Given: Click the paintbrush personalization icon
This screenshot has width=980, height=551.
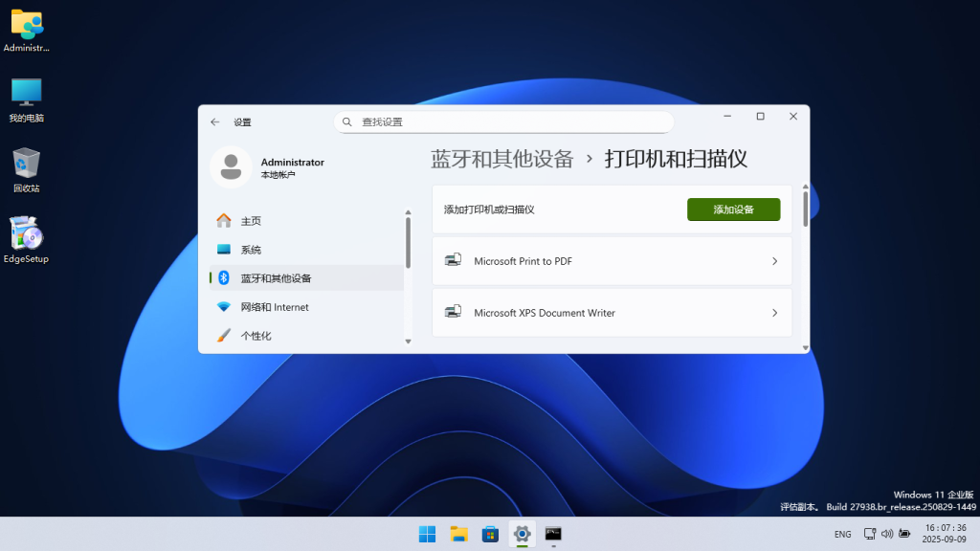Looking at the screenshot, I should pyautogui.click(x=224, y=336).
